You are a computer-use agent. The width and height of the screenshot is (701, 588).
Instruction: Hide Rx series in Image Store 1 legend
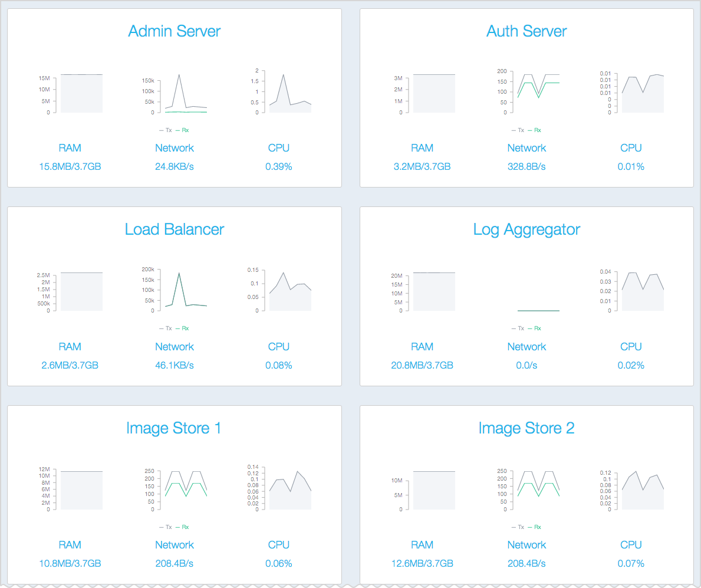[x=182, y=527]
